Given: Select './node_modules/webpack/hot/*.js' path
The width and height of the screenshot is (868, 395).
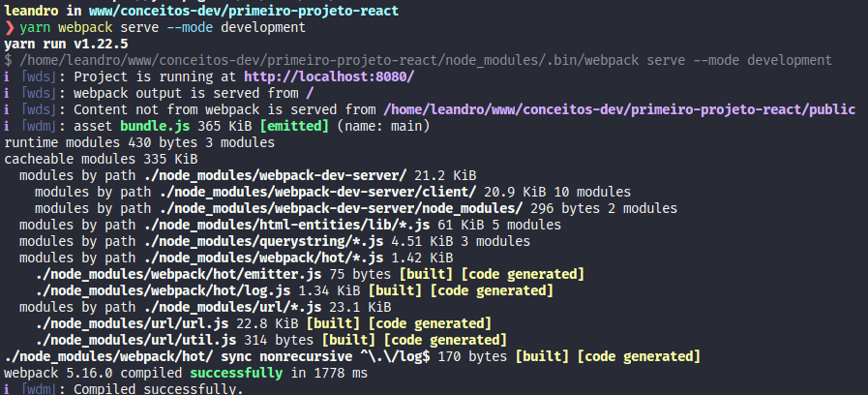Looking at the screenshot, I should tap(263, 258).
